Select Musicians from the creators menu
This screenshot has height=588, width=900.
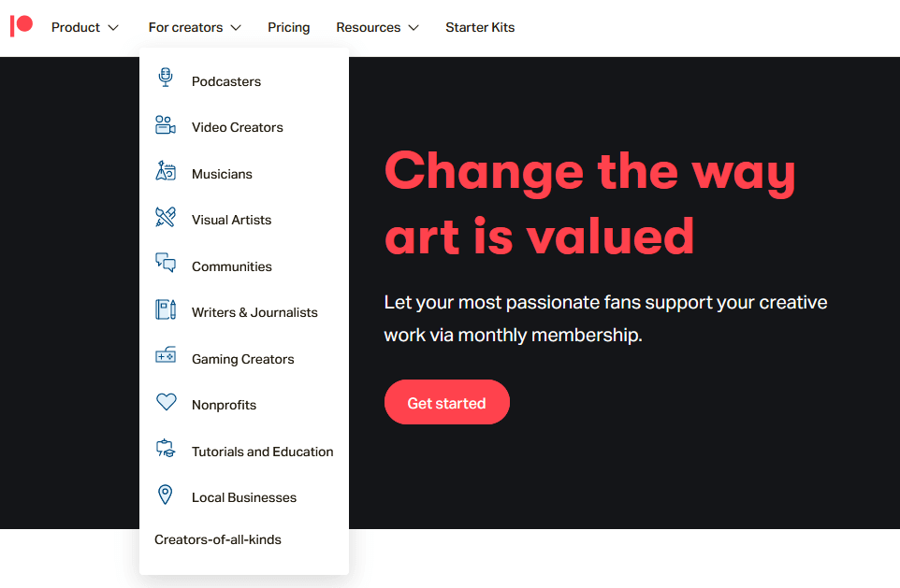[x=222, y=174]
